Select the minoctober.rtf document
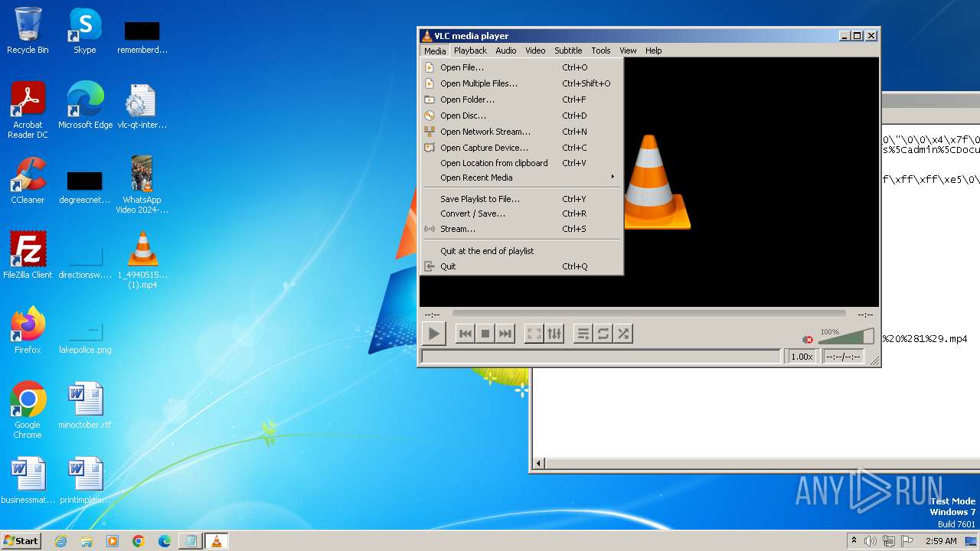This screenshot has width=980, height=551. click(85, 406)
